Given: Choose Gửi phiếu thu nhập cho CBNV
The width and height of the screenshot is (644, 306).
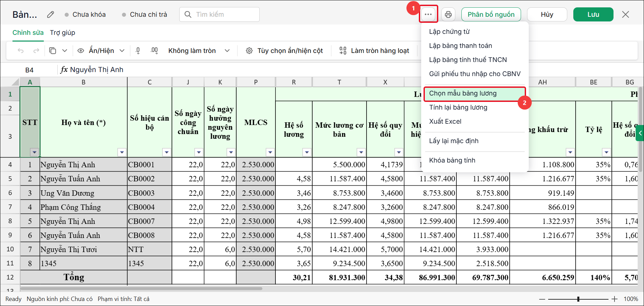Looking at the screenshot, I should [475, 74].
